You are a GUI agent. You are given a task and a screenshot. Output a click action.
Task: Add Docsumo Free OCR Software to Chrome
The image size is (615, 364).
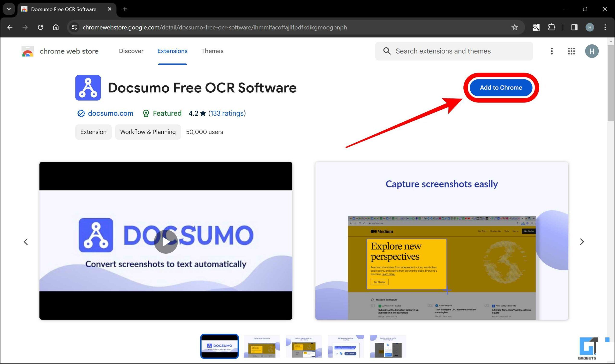point(501,88)
